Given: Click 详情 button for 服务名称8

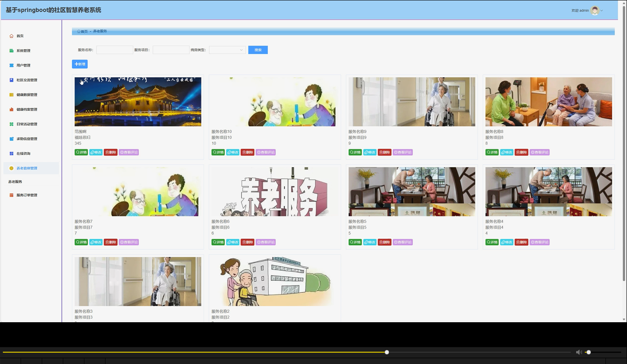Looking at the screenshot, I should tap(492, 152).
